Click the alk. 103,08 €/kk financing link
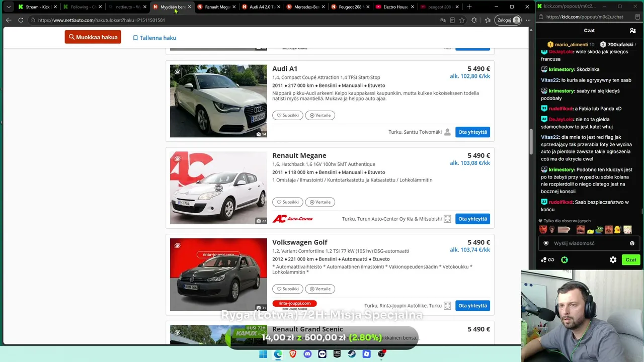Image resolution: width=644 pixels, height=362 pixels. pyautogui.click(x=470, y=163)
